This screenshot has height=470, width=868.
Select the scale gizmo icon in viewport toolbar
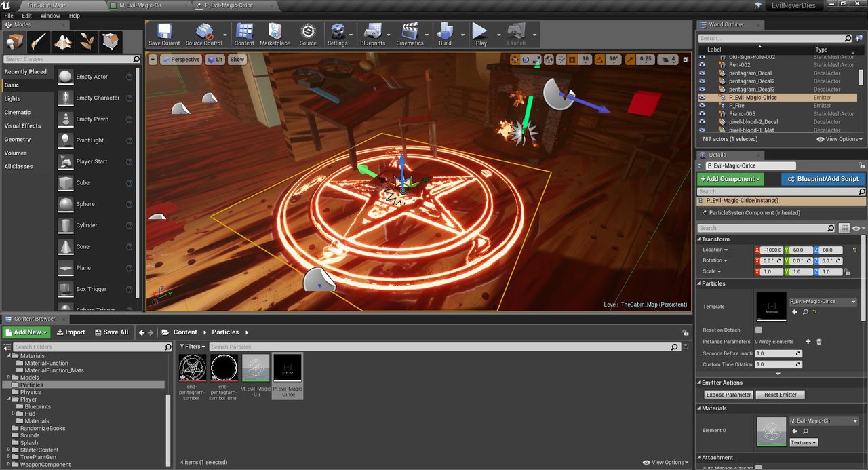(x=536, y=60)
